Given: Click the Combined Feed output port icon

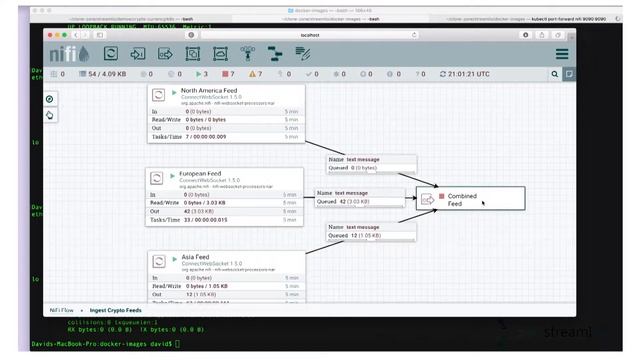Looking at the screenshot, I should tap(427, 199).
